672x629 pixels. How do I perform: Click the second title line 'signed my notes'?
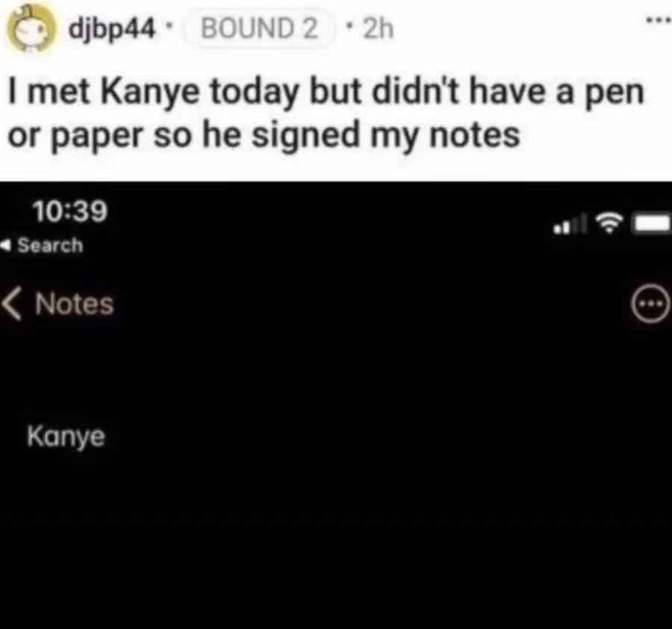pyautogui.click(x=385, y=136)
